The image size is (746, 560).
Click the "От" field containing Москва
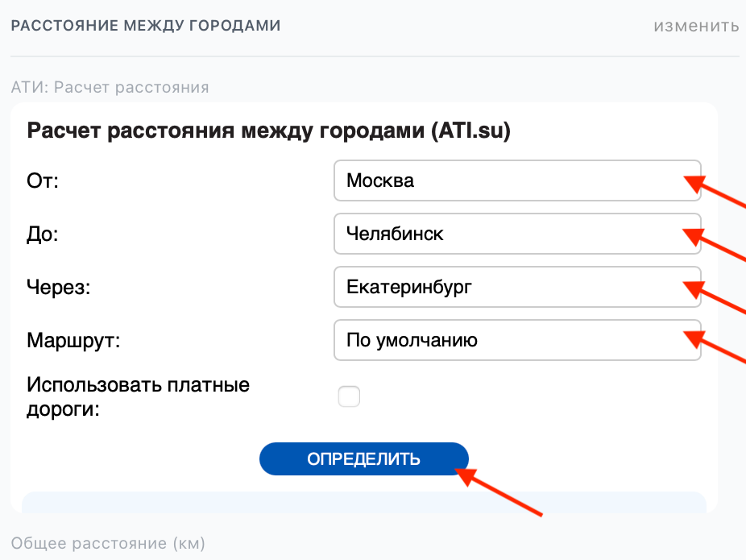point(508,180)
